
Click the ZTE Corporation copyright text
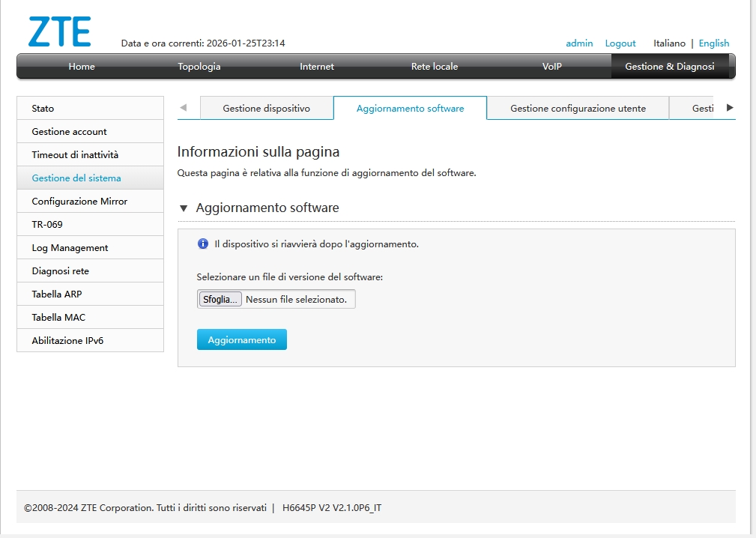(145, 507)
